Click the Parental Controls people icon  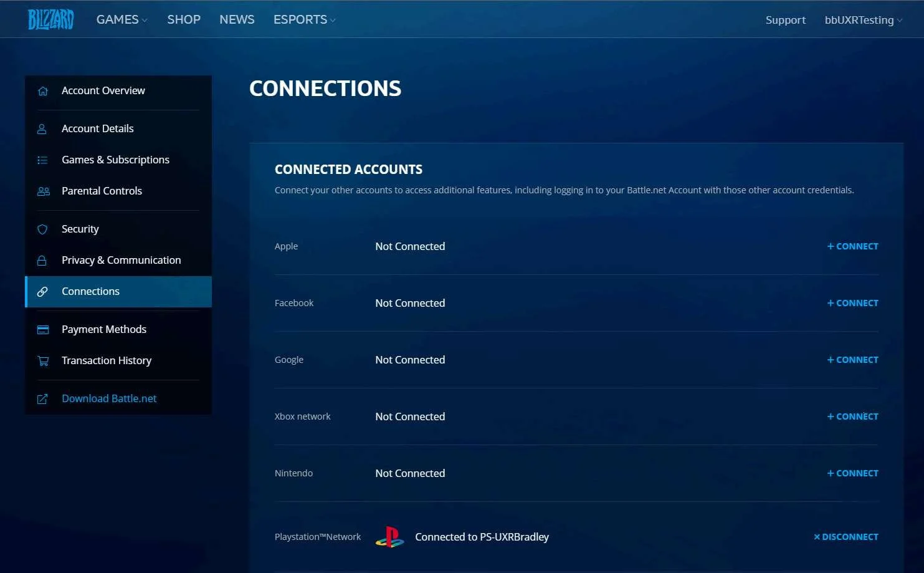(43, 191)
